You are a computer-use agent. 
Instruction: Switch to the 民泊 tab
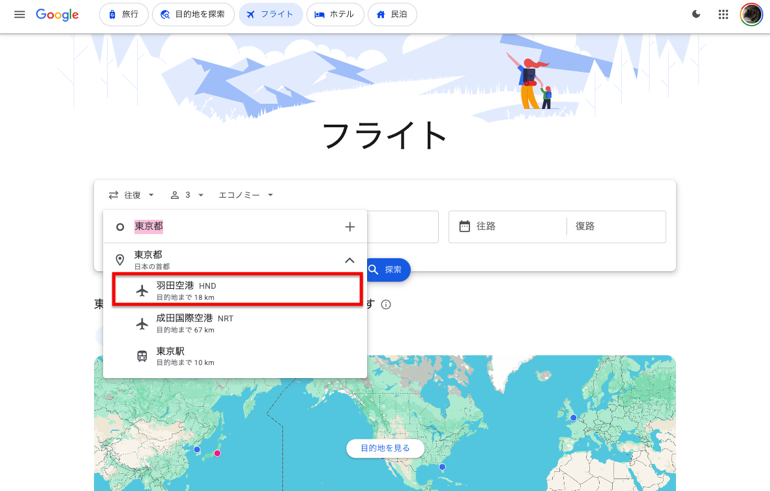click(392, 14)
